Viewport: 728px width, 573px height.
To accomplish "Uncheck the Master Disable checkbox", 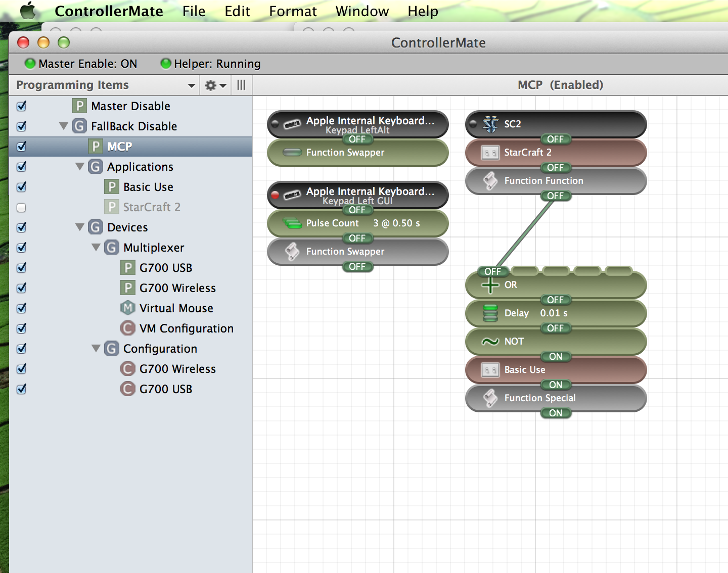I will click(21, 106).
